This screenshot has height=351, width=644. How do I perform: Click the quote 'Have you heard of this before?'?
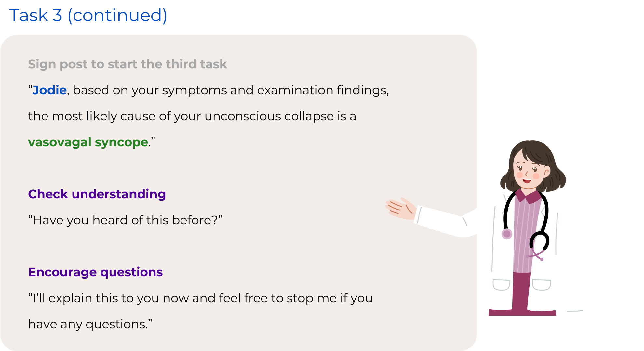coord(125,220)
